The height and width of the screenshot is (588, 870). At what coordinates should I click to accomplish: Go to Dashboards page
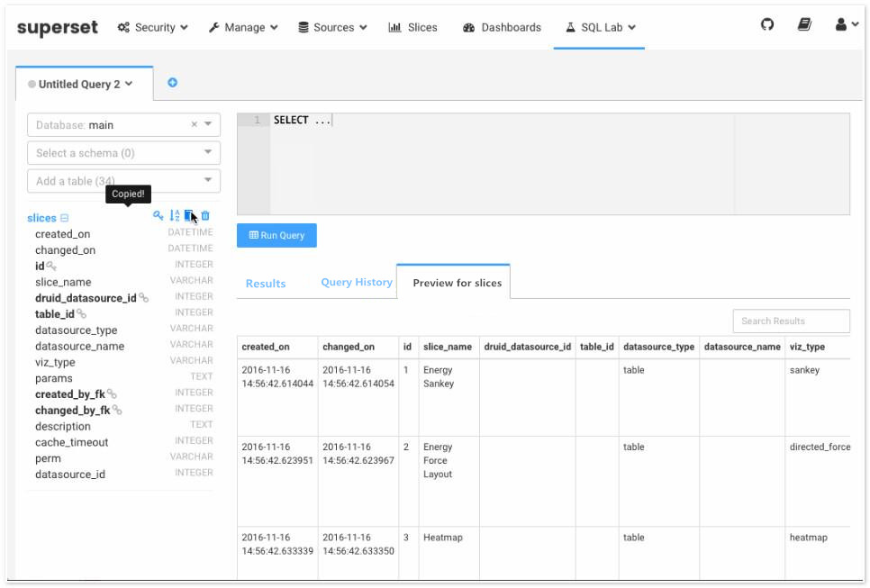(502, 27)
